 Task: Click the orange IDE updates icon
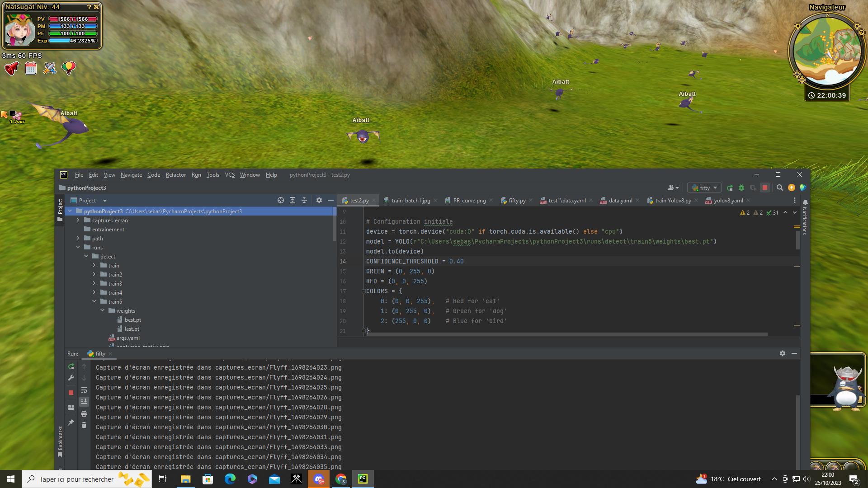coord(792,188)
